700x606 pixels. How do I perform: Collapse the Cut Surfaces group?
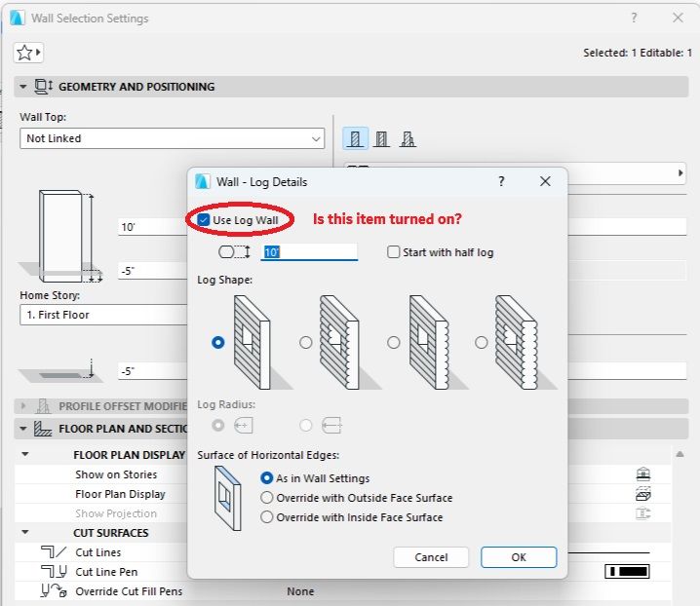25,532
